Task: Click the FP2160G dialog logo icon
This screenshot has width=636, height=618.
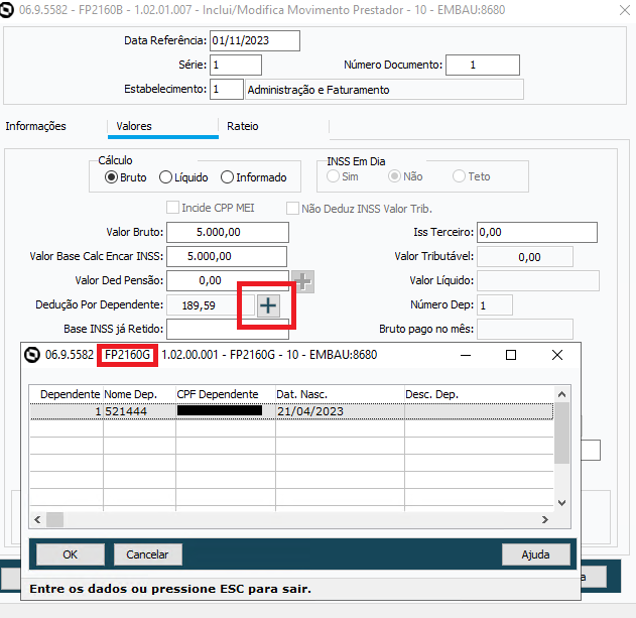Action: click(32, 355)
